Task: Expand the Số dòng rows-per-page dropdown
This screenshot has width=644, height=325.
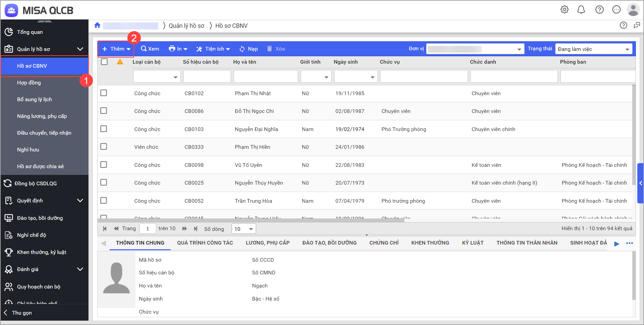Action: coord(244,229)
